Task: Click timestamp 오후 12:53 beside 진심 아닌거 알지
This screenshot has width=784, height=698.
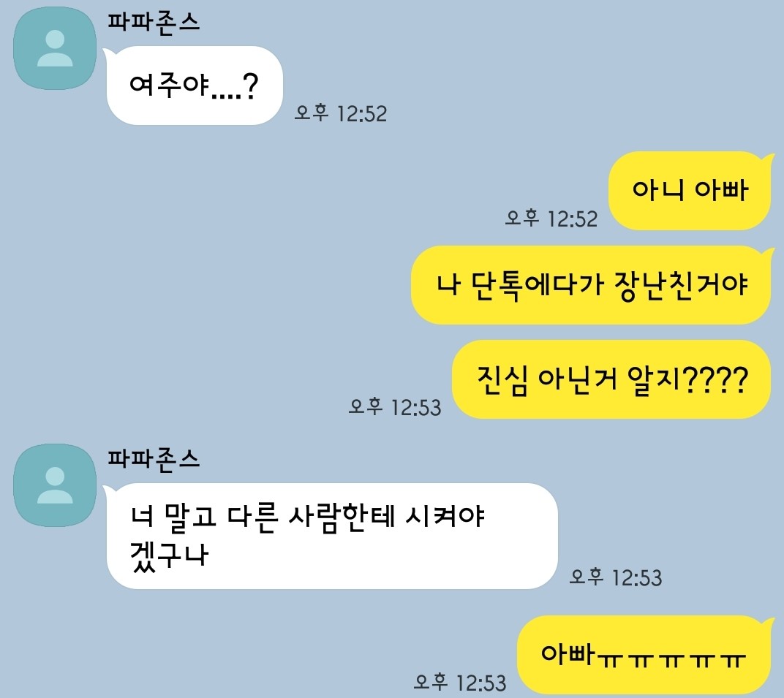Action: [395, 407]
